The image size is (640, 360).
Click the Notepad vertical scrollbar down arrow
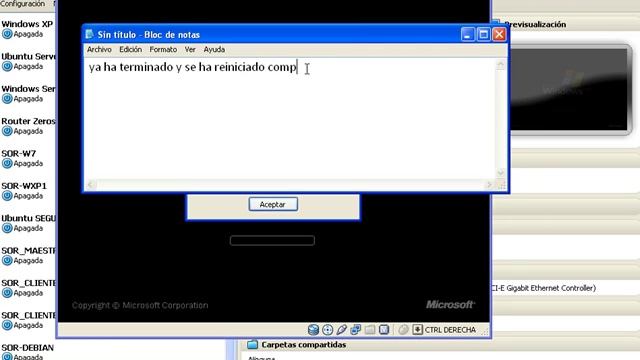point(501,173)
